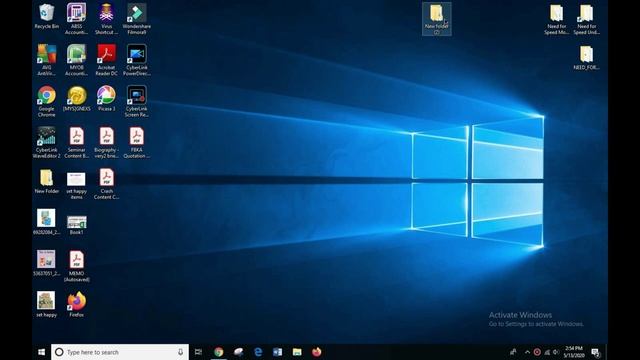The image size is (640, 360).
Task: Select the Firefox desktop shortcut
Action: [76, 304]
